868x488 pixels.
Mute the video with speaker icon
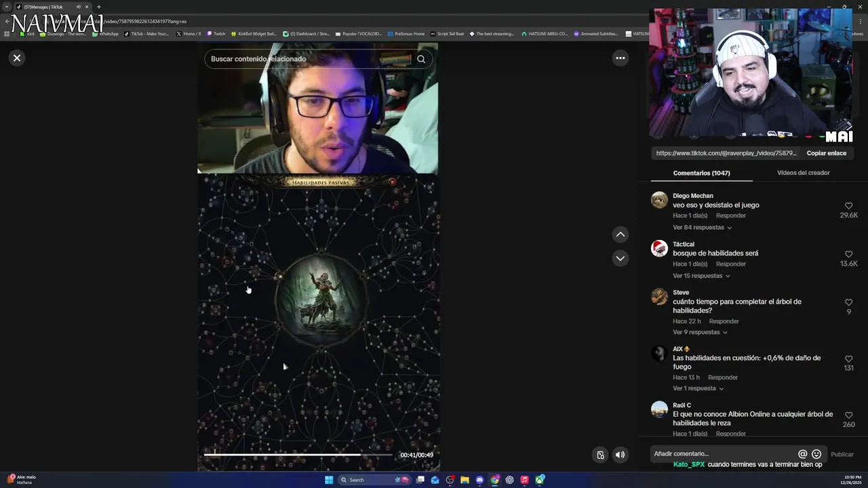point(620,455)
